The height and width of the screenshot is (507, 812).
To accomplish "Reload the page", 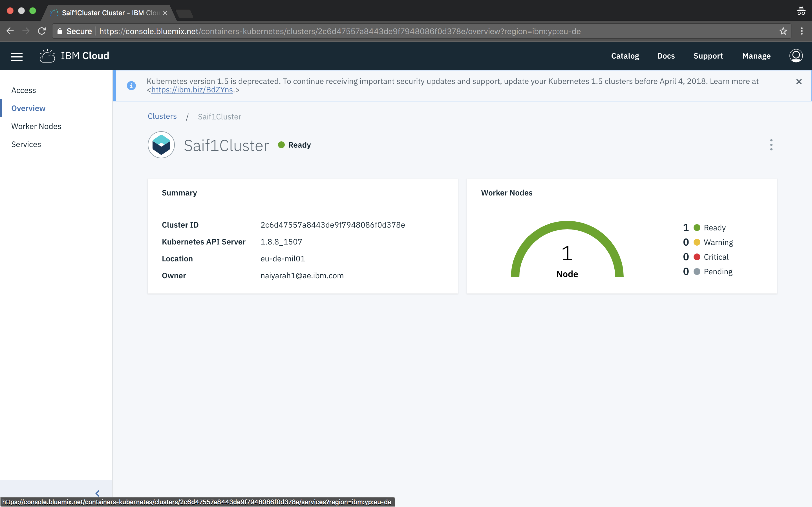I will [42, 31].
